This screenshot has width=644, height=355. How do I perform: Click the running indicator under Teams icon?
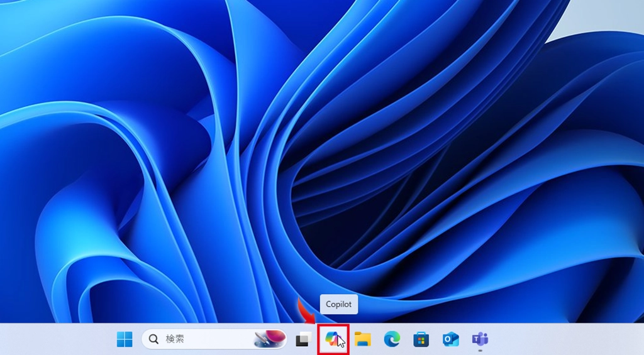480,350
